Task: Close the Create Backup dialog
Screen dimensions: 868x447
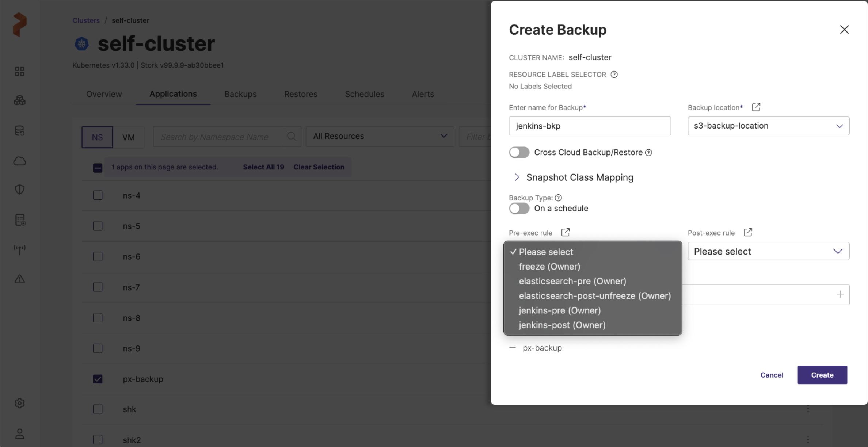Action: coord(844,30)
